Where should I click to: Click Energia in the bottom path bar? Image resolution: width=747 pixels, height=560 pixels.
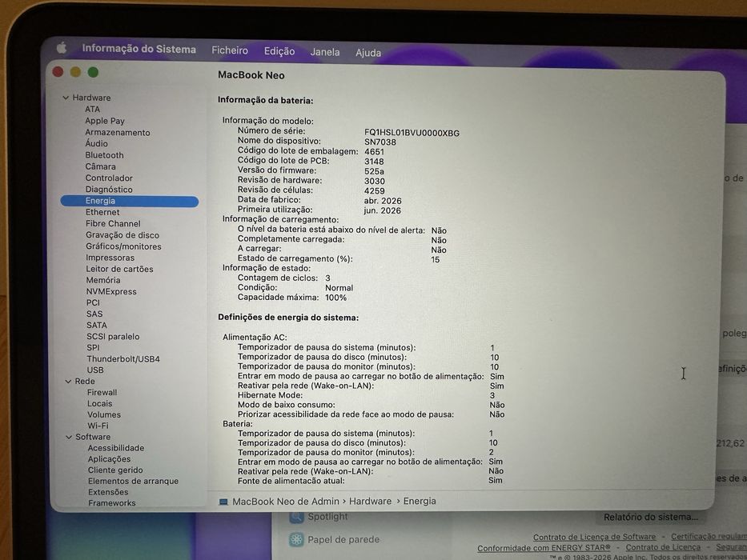click(x=420, y=501)
